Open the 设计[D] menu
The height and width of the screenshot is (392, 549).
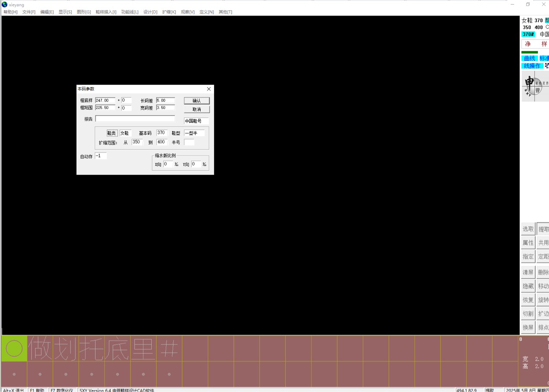pyautogui.click(x=150, y=12)
